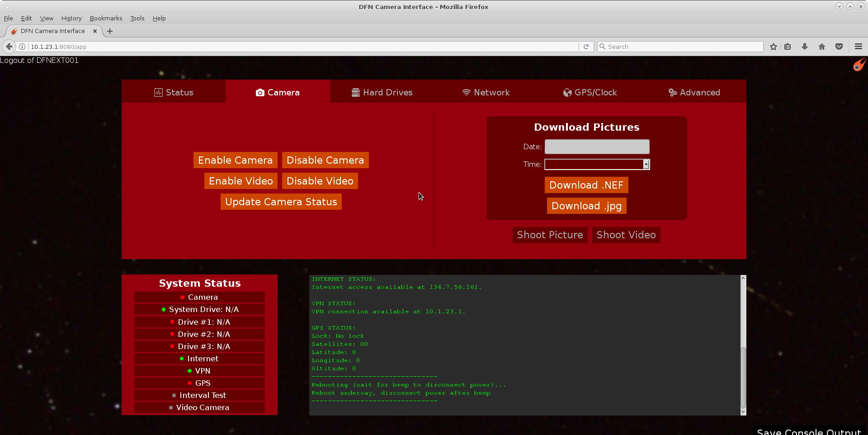868x435 pixels.
Task: Enable the camera
Action: tap(235, 160)
